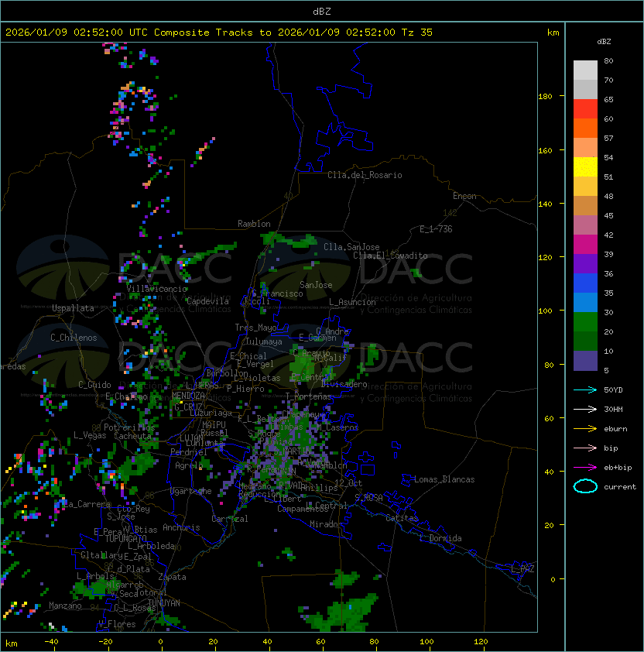This screenshot has width=644, height=652.
Task: Click the 'TUNUYAN' map label
Action: [164, 603]
